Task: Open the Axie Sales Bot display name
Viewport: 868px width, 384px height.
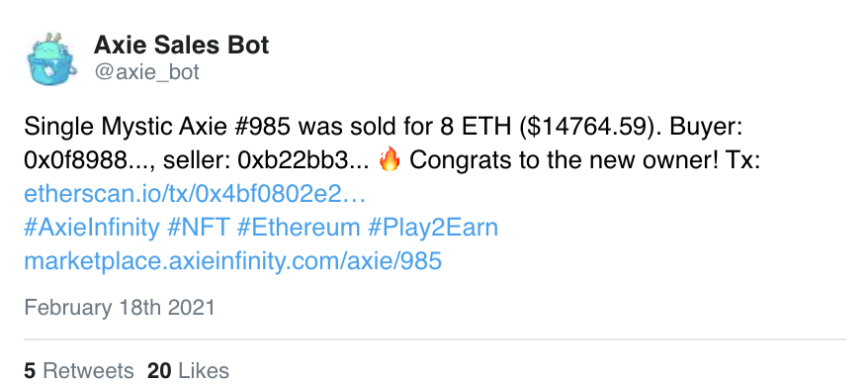Action: 182,45
